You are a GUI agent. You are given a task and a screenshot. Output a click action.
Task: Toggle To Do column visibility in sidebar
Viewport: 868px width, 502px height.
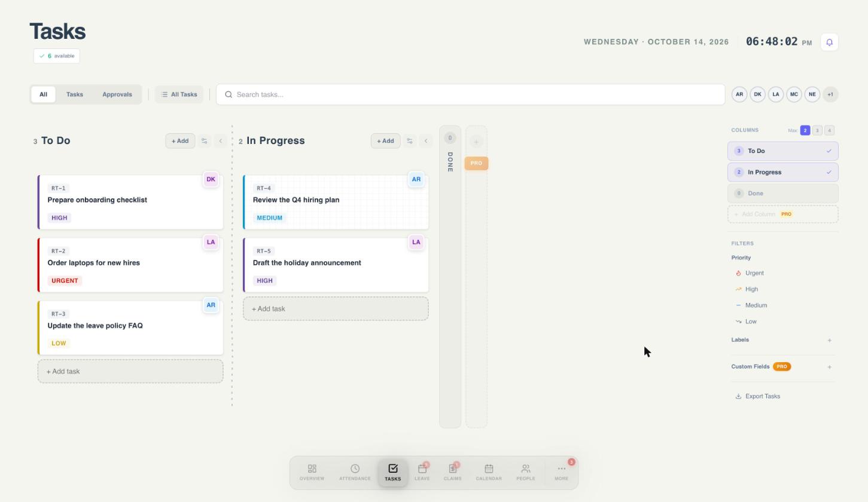783,151
